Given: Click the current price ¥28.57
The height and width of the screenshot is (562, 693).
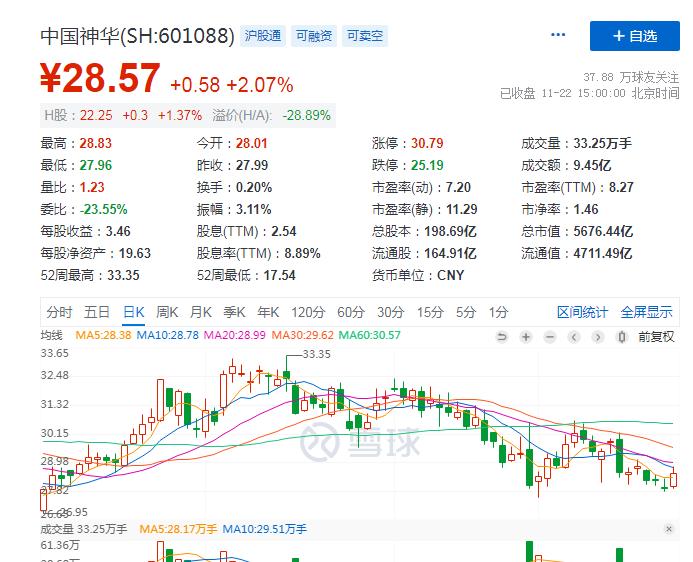Looking at the screenshot, I should (100, 78).
